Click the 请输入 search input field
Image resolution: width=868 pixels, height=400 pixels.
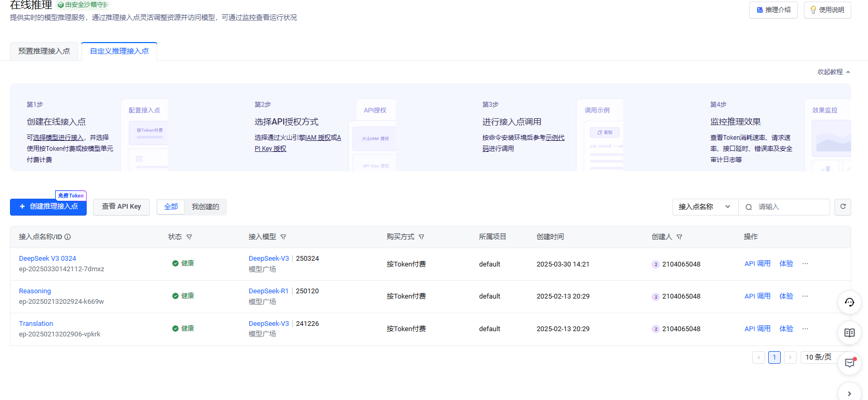coord(791,207)
